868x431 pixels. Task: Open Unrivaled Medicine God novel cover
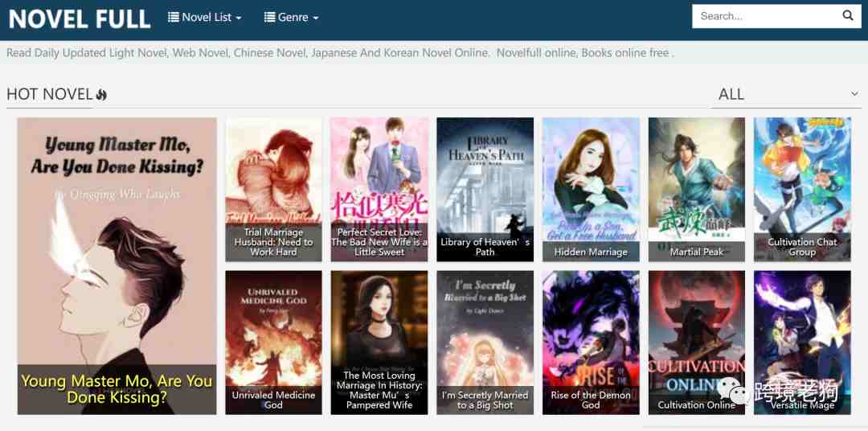(x=273, y=343)
